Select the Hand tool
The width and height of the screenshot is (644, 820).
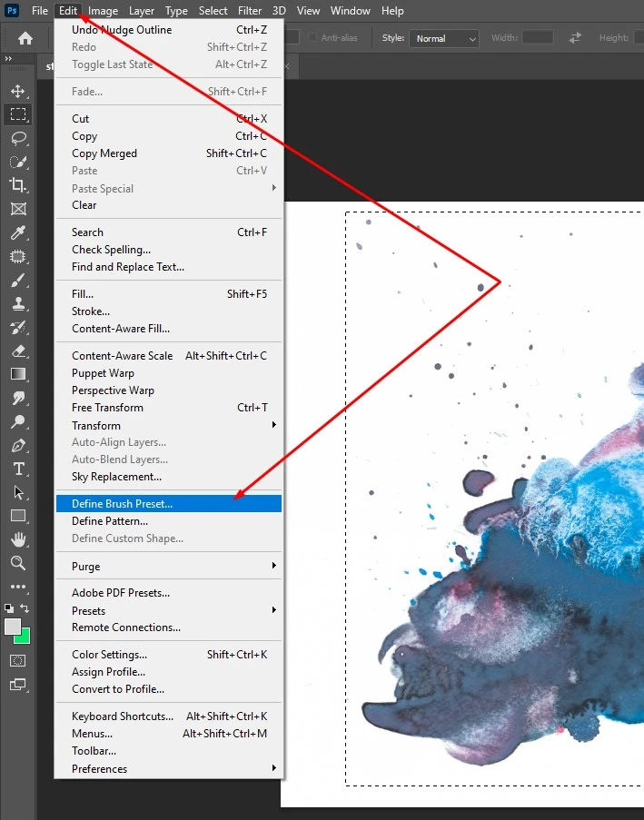(18, 539)
